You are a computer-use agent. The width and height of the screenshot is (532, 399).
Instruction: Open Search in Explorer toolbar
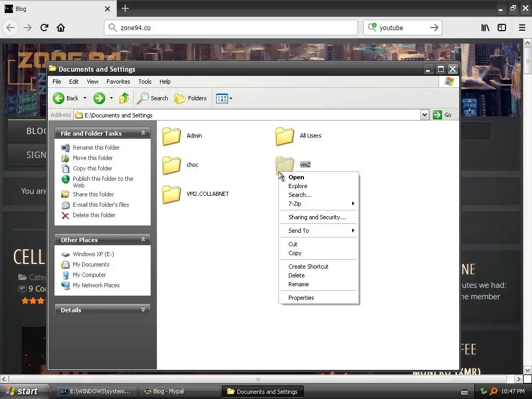pos(153,98)
